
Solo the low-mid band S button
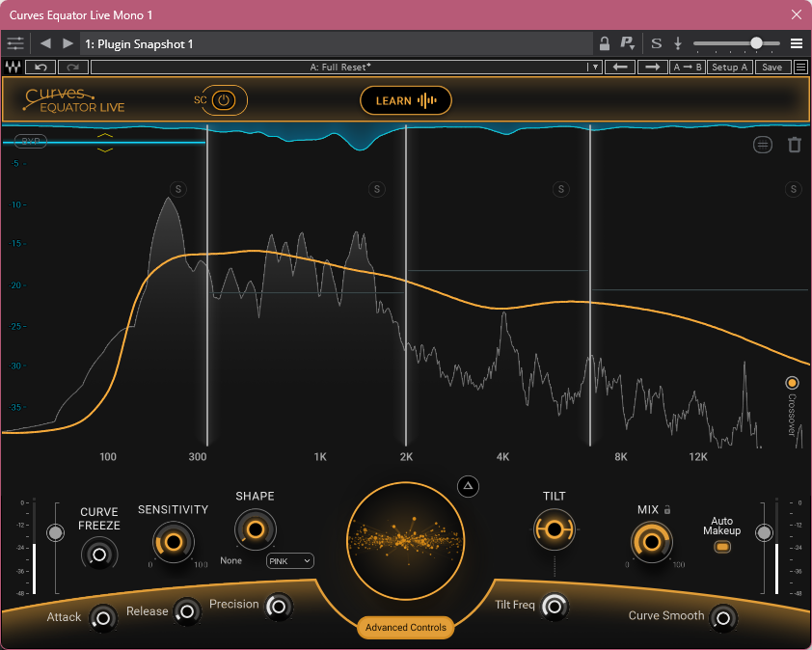pyautogui.click(x=377, y=189)
